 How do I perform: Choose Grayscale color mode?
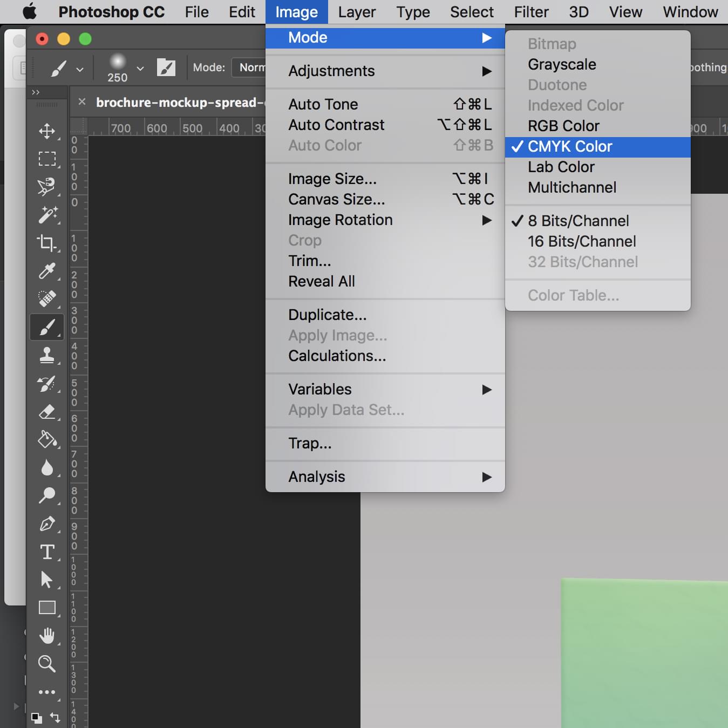click(x=562, y=64)
